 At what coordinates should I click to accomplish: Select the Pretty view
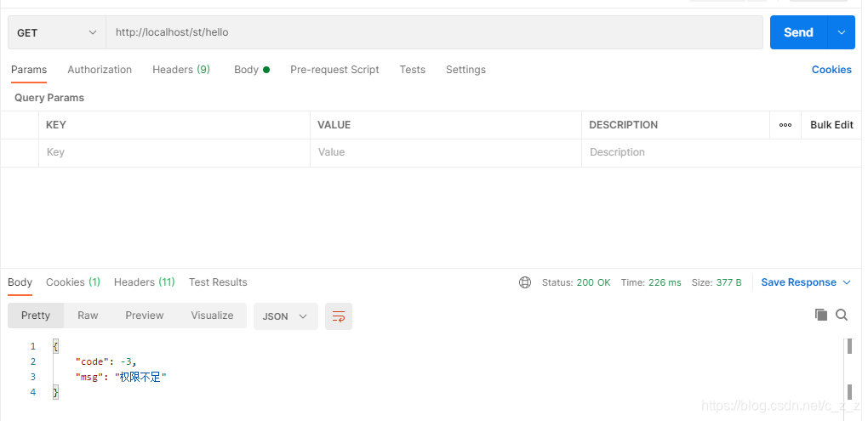tap(36, 316)
